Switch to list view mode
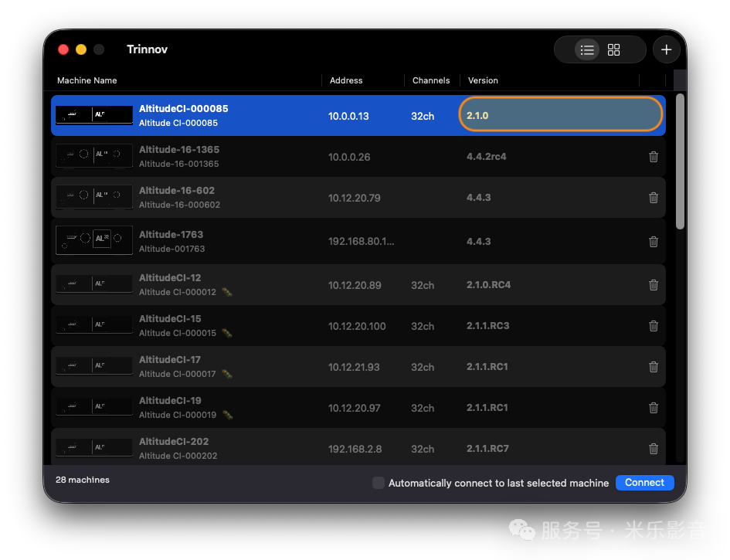This screenshot has width=730, height=560. [587, 50]
